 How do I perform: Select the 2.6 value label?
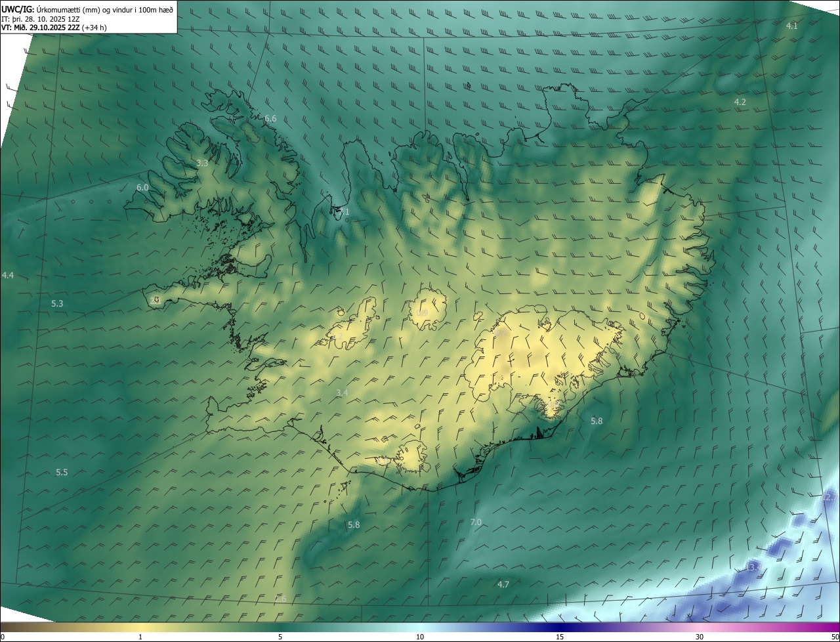click(x=280, y=599)
